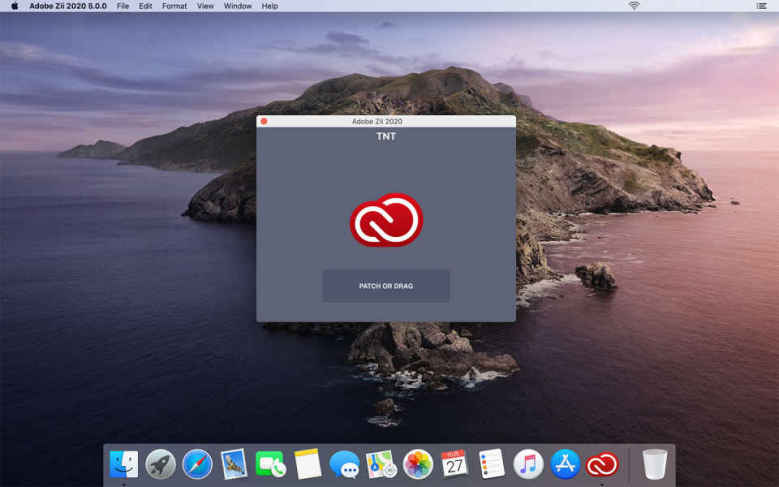Image resolution: width=779 pixels, height=487 pixels.
Task: Open Launchpad rocket icon in dock
Action: pos(160,464)
